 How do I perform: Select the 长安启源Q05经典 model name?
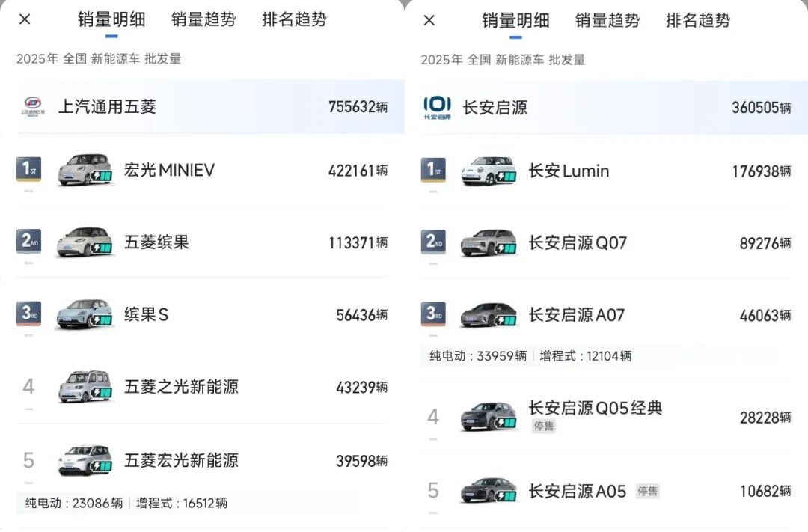pyautogui.click(x=596, y=408)
